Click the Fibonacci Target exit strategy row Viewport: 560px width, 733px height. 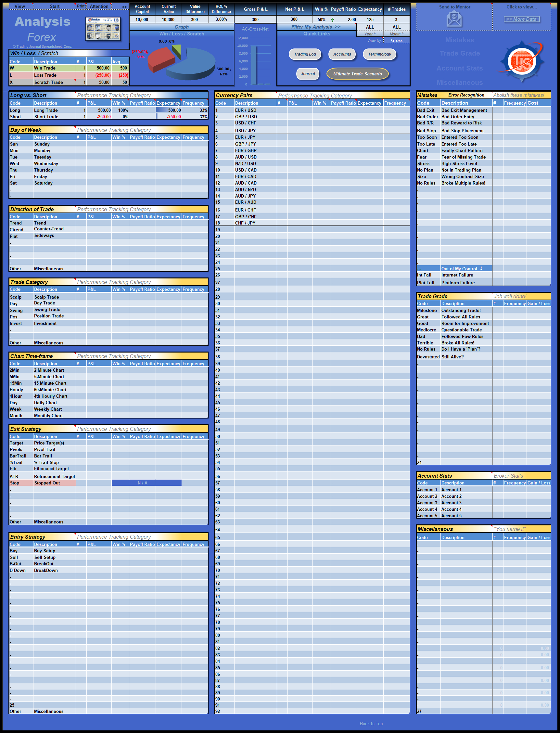109,469
